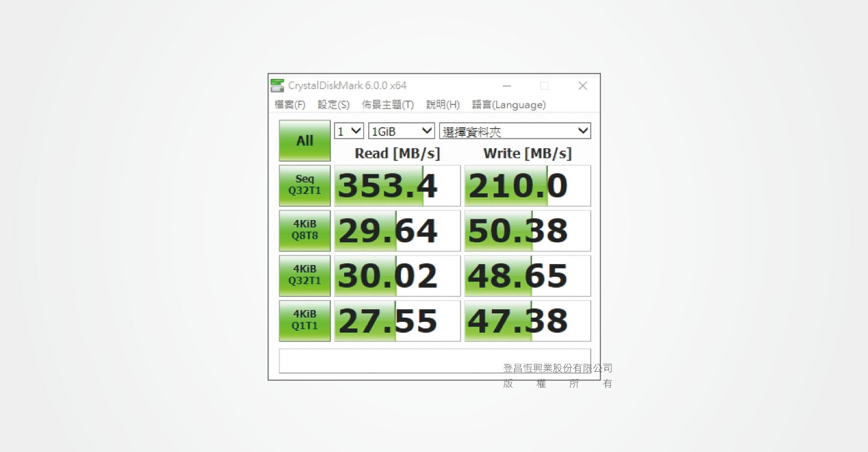
Task: Click the empty comment field at bottom
Action: click(x=386, y=360)
